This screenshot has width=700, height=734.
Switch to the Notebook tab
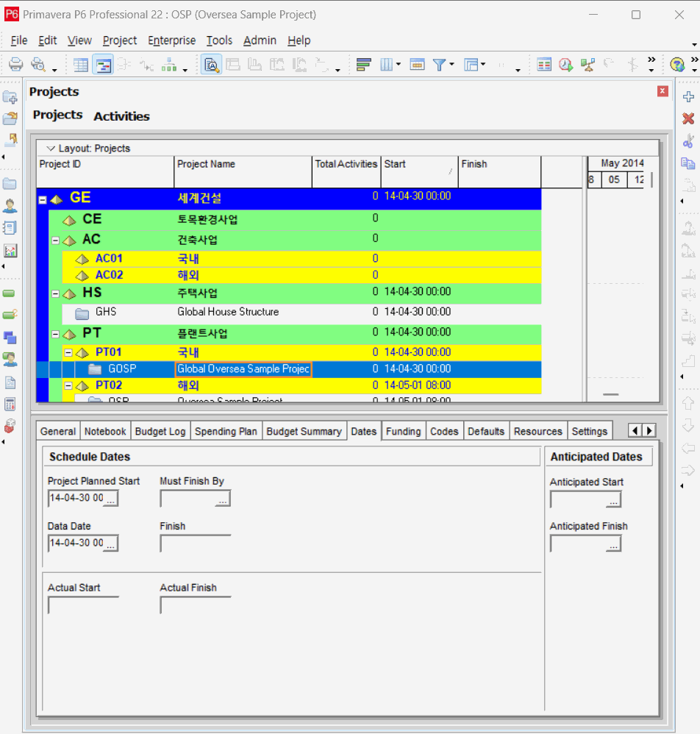(105, 431)
